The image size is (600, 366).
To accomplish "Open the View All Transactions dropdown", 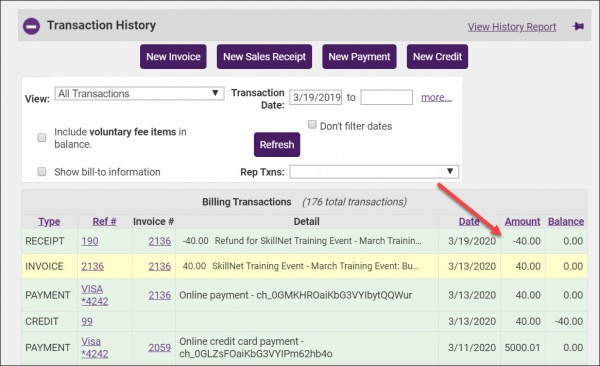I will click(x=139, y=93).
